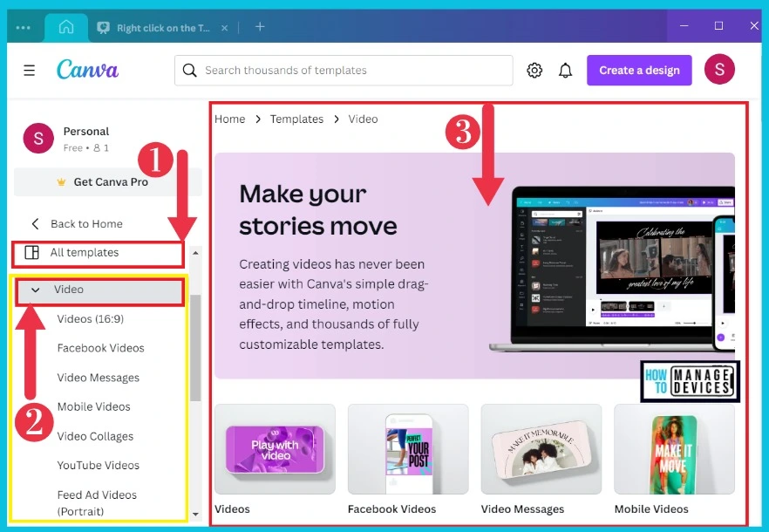Click Create a design button
Screen dimensions: 769x532
(x=639, y=70)
